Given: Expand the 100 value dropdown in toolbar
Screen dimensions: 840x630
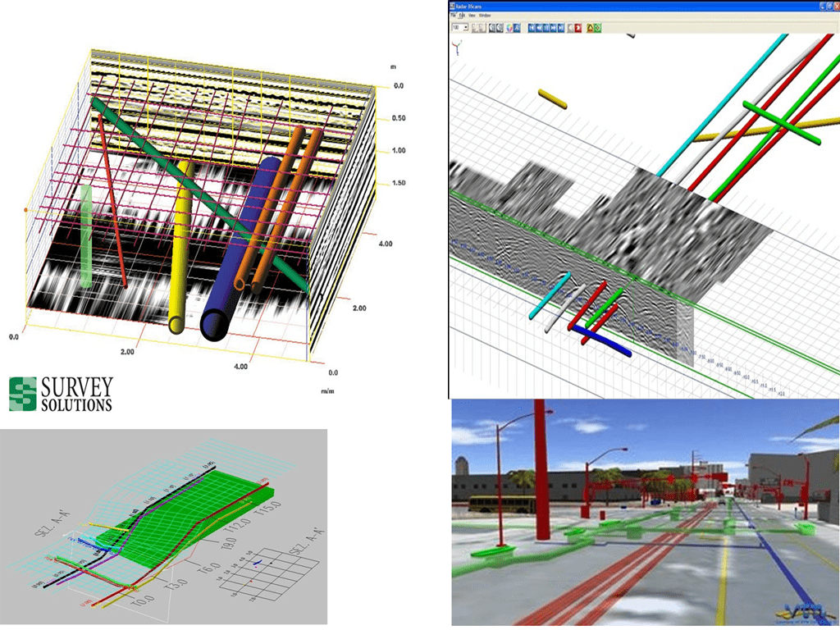Looking at the screenshot, I should (x=466, y=28).
